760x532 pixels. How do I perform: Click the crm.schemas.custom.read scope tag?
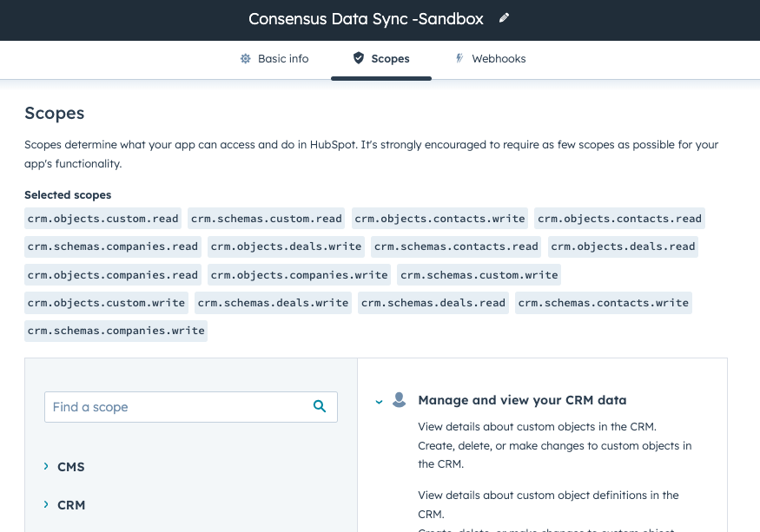pos(266,219)
